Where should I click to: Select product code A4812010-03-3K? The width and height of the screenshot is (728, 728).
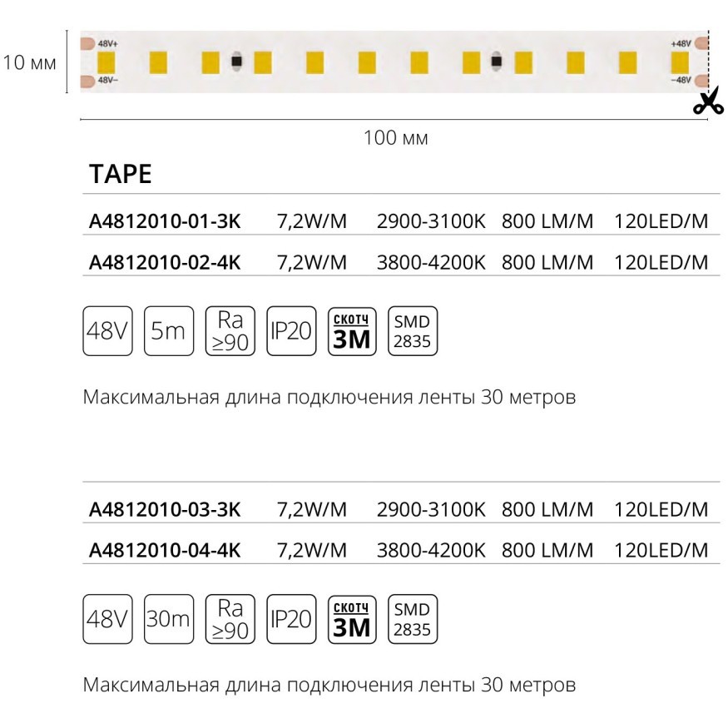pyautogui.click(x=165, y=509)
